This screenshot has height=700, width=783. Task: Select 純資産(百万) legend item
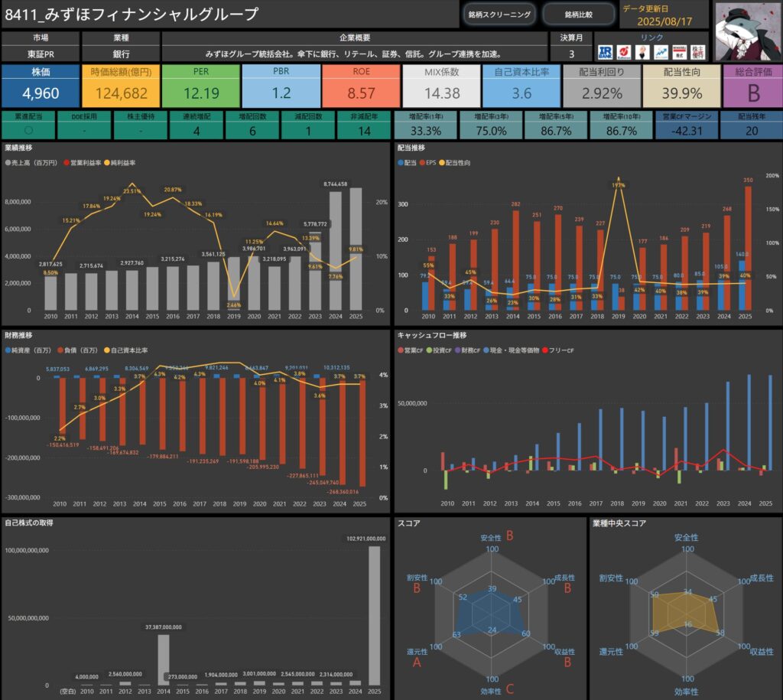click(x=28, y=350)
